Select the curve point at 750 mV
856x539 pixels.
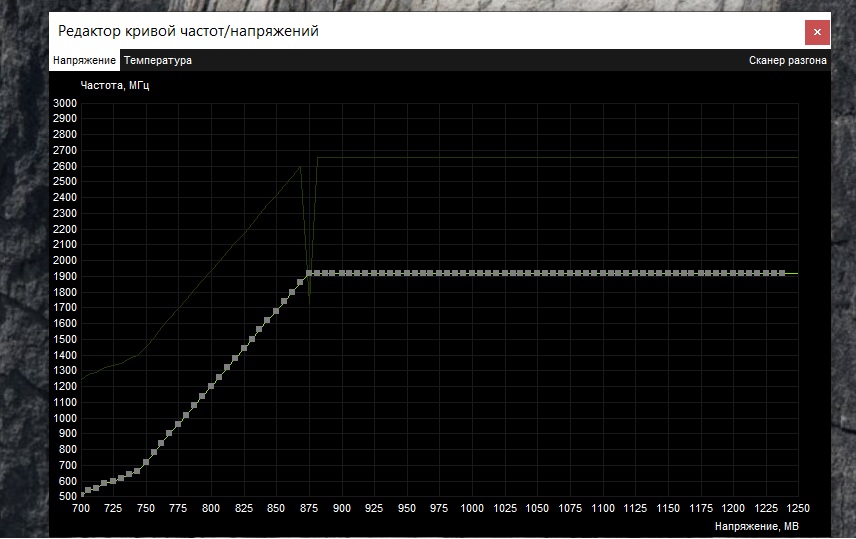(146, 463)
